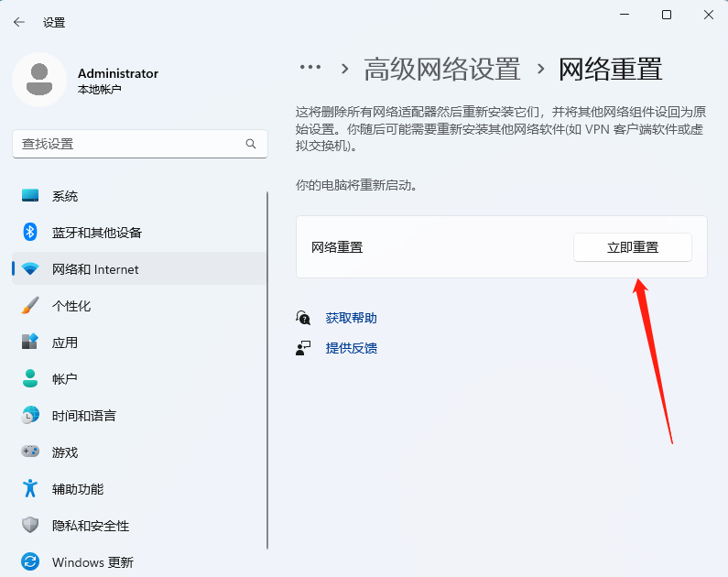Select 网络和 Internet in sidebar
Screen dimensions: 728x577
click(x=139, y=268)
